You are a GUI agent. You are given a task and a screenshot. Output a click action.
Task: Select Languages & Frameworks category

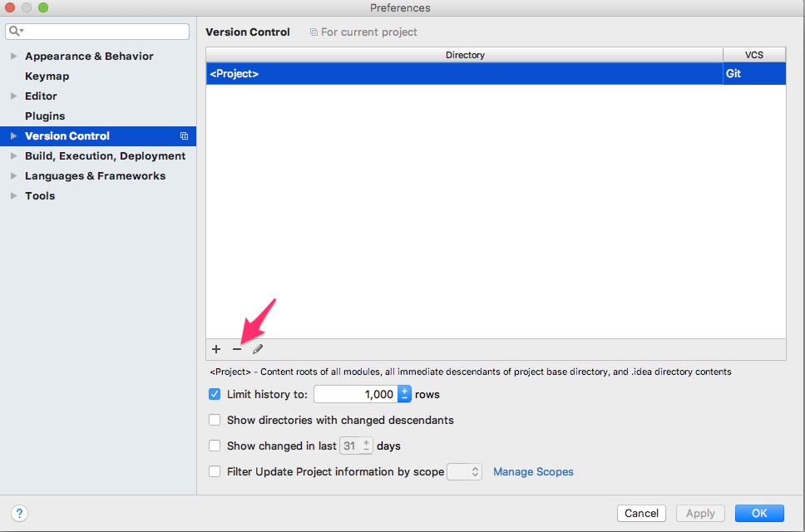tap(95, 175)
